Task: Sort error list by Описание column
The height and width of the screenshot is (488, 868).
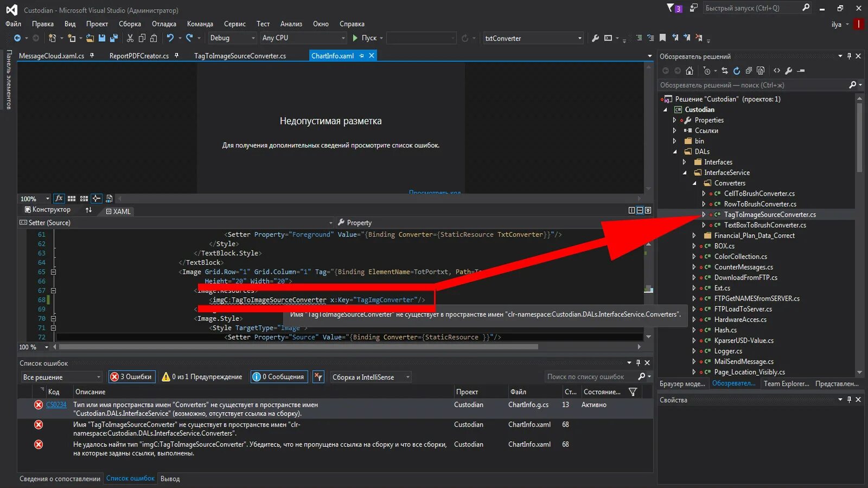Action: pos(91,392)
